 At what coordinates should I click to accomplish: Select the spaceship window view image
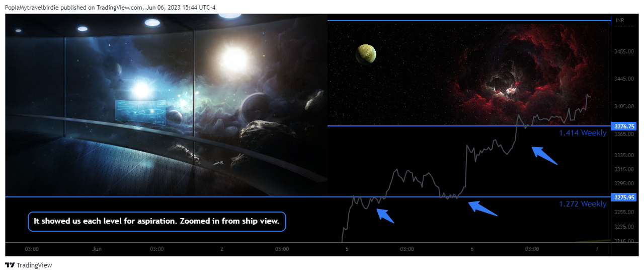pyautogui.click(x=166, y=105)
